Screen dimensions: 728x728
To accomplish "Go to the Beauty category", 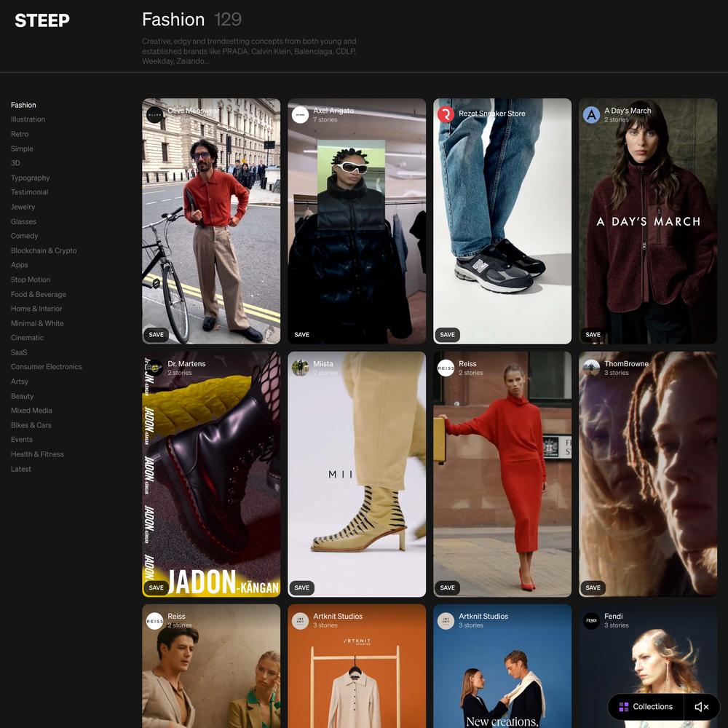I will [22, 397].
